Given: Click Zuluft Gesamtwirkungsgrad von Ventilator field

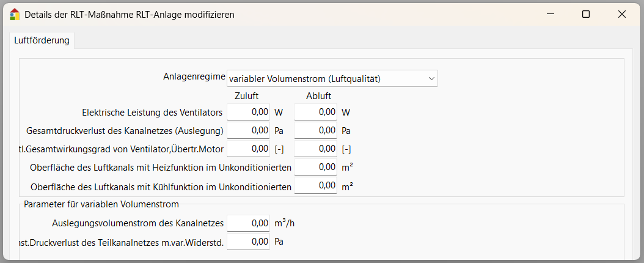Looking at the screenshot, I should 249,149.
